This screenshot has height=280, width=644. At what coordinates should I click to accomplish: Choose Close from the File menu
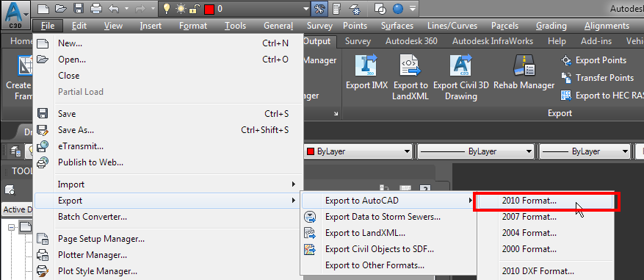pos(168,76)
